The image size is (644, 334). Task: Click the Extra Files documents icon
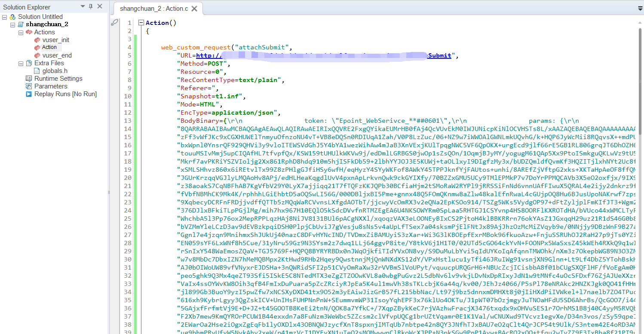29,63
